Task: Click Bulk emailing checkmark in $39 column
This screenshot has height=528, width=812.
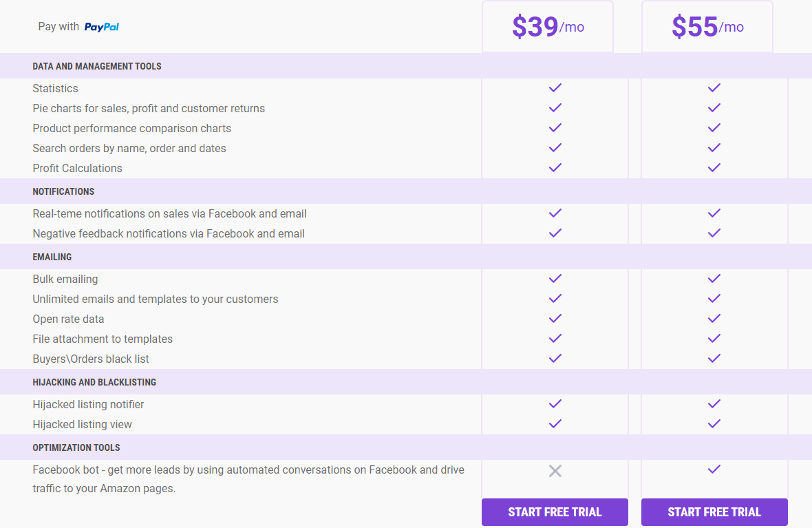Action: tap(555, 278)
